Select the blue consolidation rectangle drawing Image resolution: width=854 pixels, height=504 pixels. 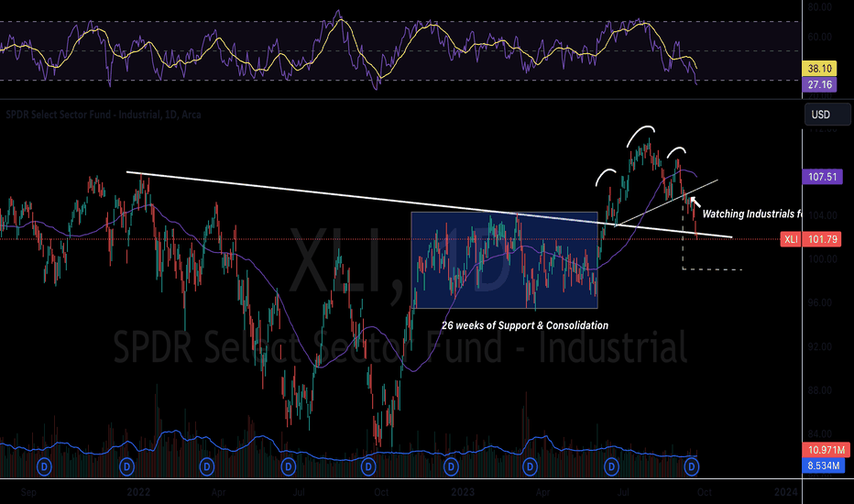(x=504, y=260)
